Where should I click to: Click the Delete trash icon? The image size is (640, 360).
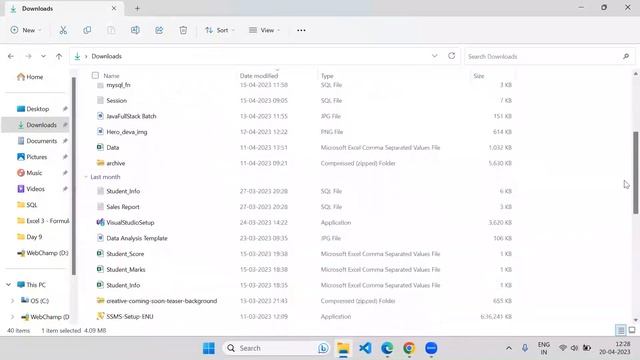[x=183, y=30]
